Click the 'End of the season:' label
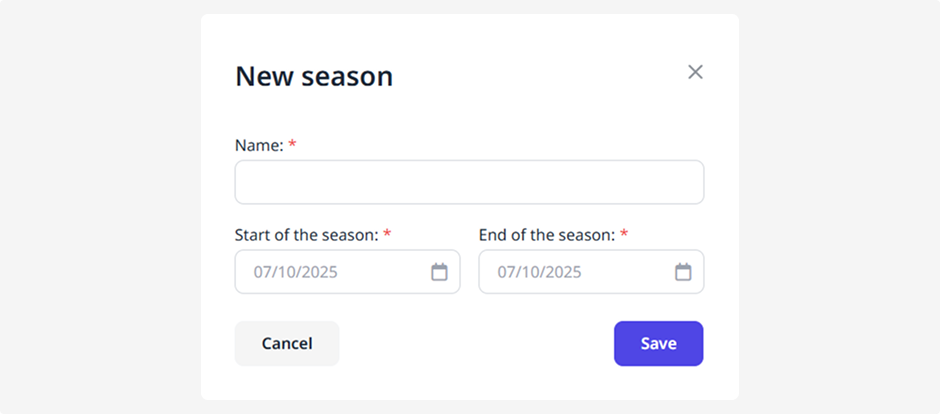 coord(546,235)
